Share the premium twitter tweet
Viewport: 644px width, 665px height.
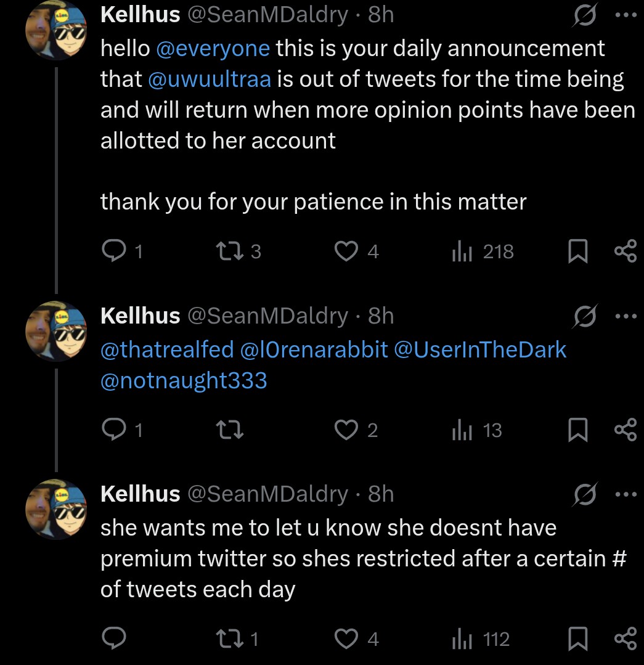[x=626, y=639]
